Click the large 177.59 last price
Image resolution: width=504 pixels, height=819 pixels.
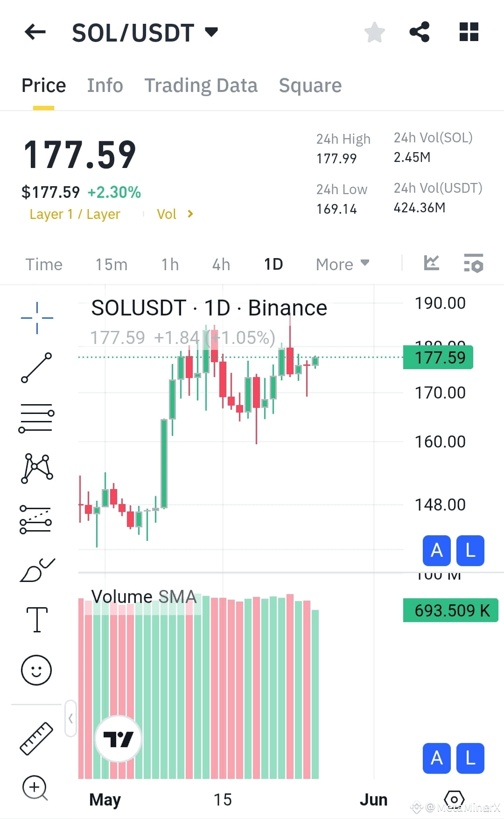[80, 155]
